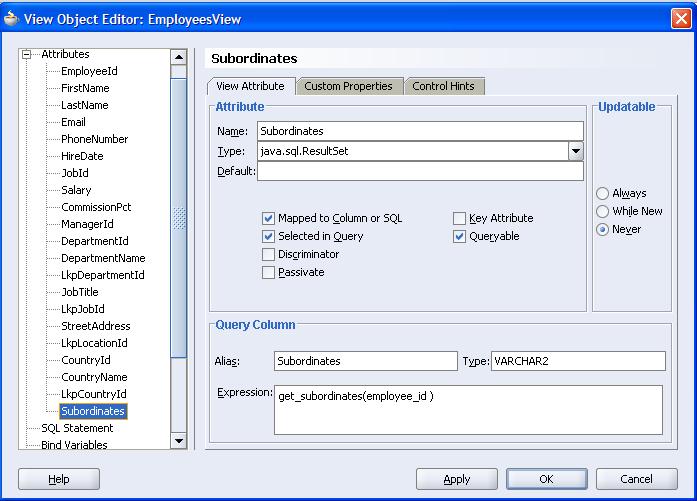Click the Help button

59,479
